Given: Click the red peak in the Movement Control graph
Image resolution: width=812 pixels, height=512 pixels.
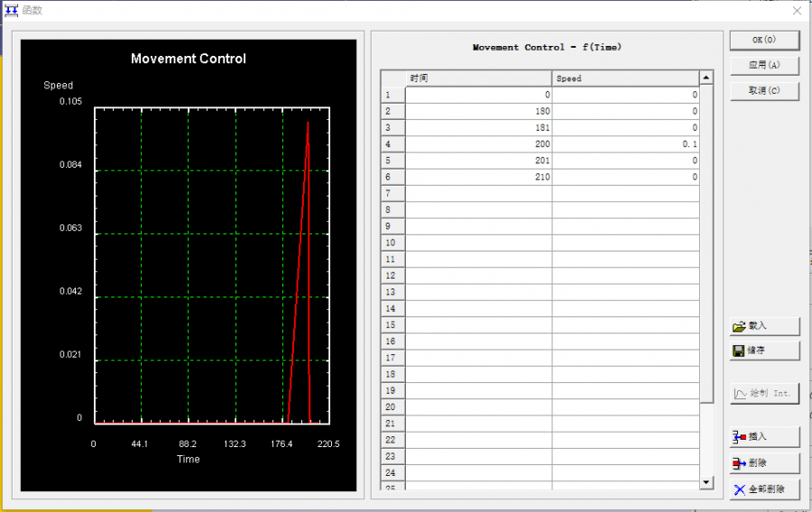Looking at the screenshot, I should 308,123.
